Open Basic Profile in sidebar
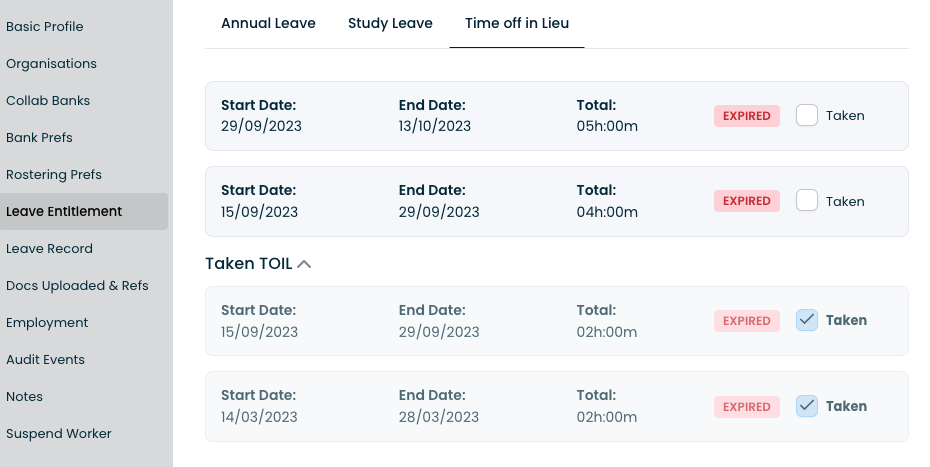The image size is (930, 467). [45, 27]
